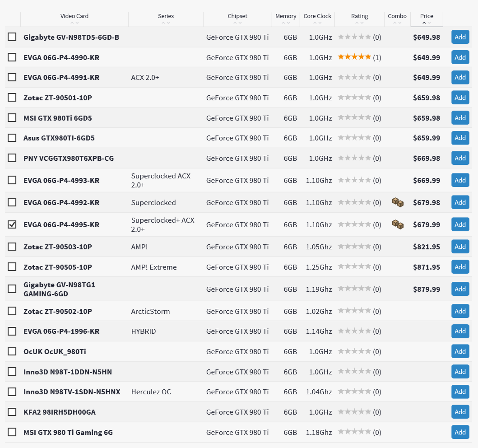Click the 'AMP! Extreme' series cell

coord(153,267)
